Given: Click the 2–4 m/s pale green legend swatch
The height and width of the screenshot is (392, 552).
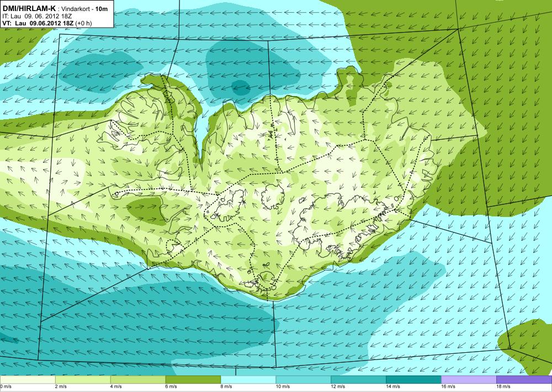Looking at the screenshot, I should click(x=83, y=380).
